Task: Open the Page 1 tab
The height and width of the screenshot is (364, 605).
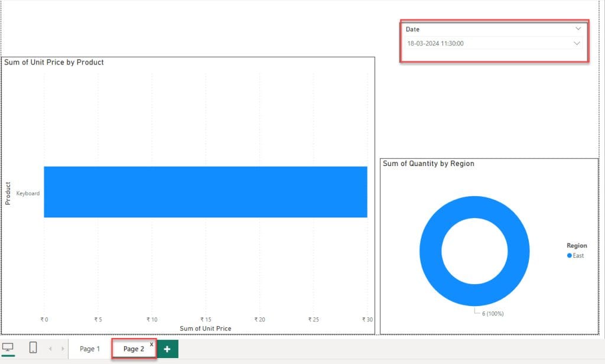Action: click(x=90, y=349)
